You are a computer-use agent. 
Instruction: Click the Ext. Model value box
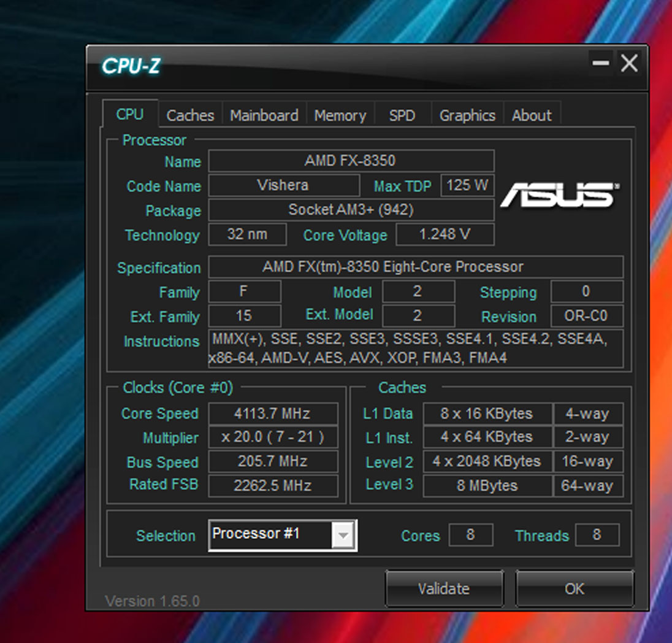pos(418,316)
